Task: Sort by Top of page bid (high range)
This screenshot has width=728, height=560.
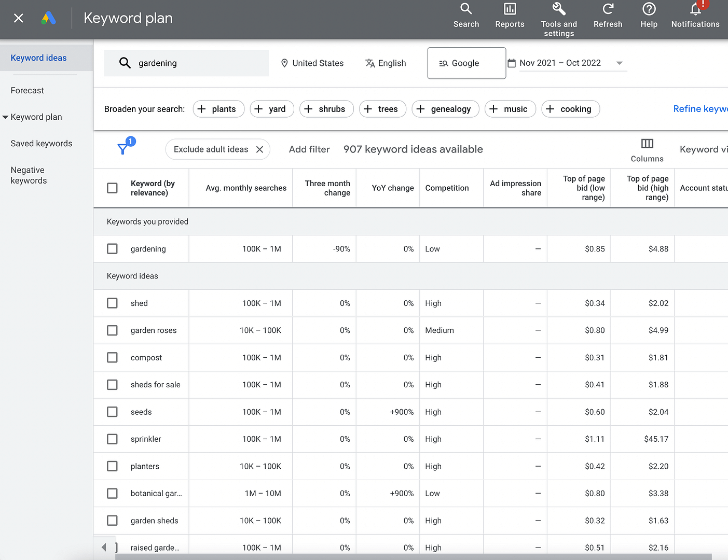Action: (x=648, y=188)
